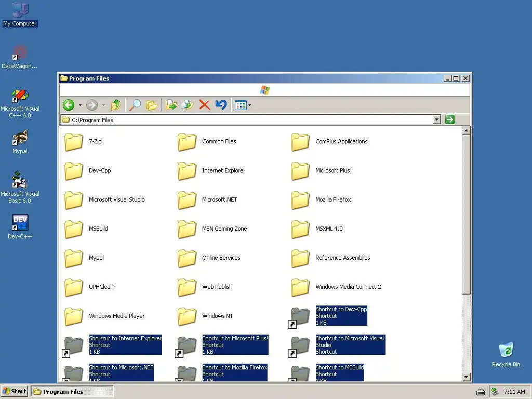Select the Common Files folder
Viewport: 532px width, 399px height.
coord(207,142)
